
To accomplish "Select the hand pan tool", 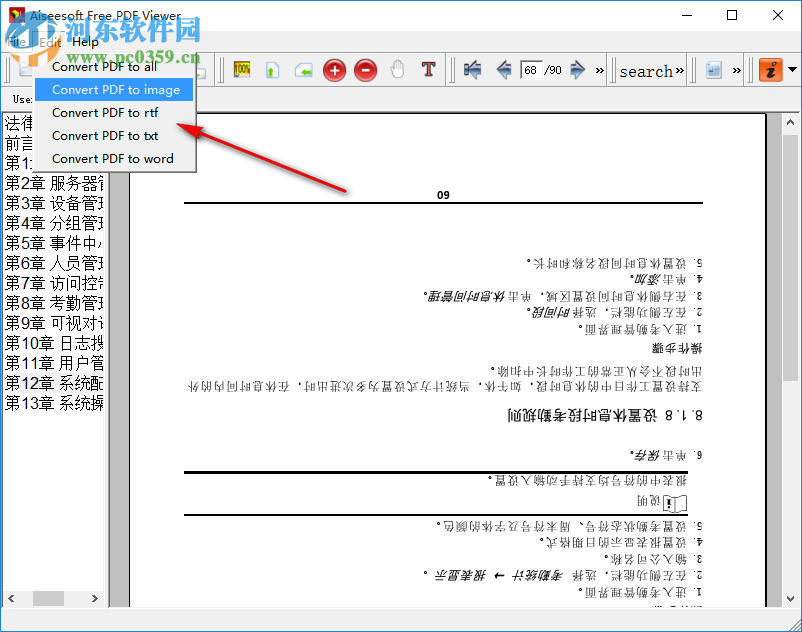I will coord(397,70).
